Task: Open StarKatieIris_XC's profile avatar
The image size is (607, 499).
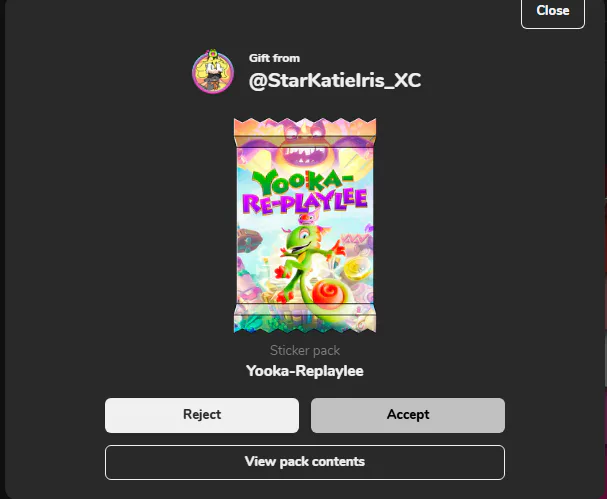Action: [x=213, y=71]
